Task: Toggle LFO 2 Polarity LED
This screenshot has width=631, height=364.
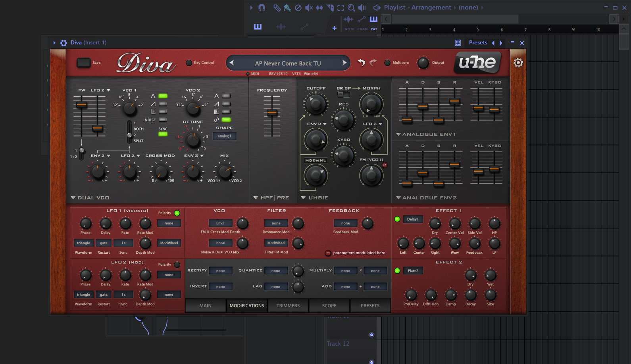Action: (x=177, y=265)
